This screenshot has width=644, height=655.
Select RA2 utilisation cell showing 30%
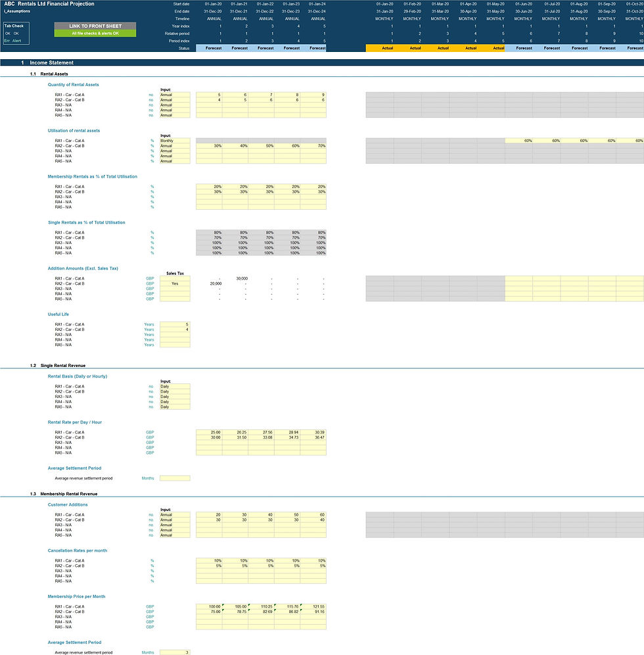click(209, 146)
